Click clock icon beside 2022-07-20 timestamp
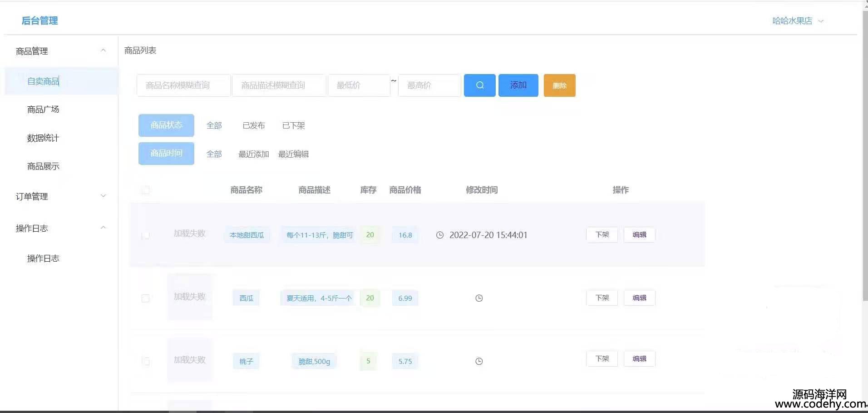This screenshot has width=868, height=413. coord(439,235)
